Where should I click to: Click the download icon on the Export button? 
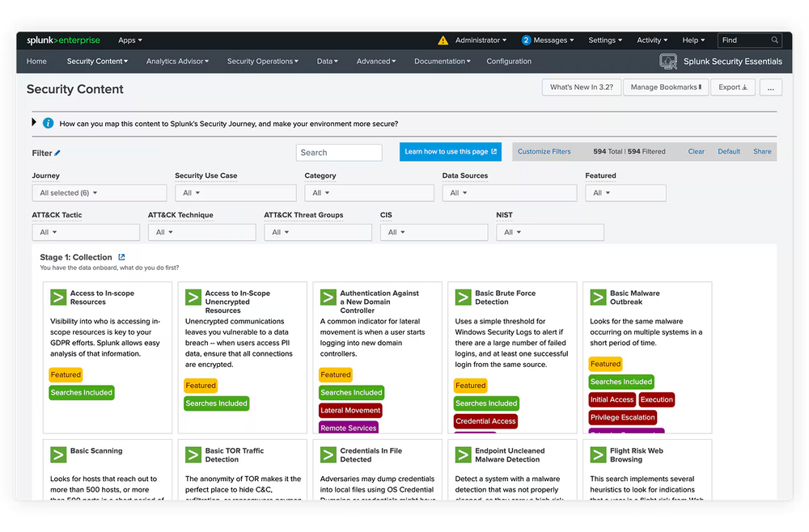[x=743, y=87]
